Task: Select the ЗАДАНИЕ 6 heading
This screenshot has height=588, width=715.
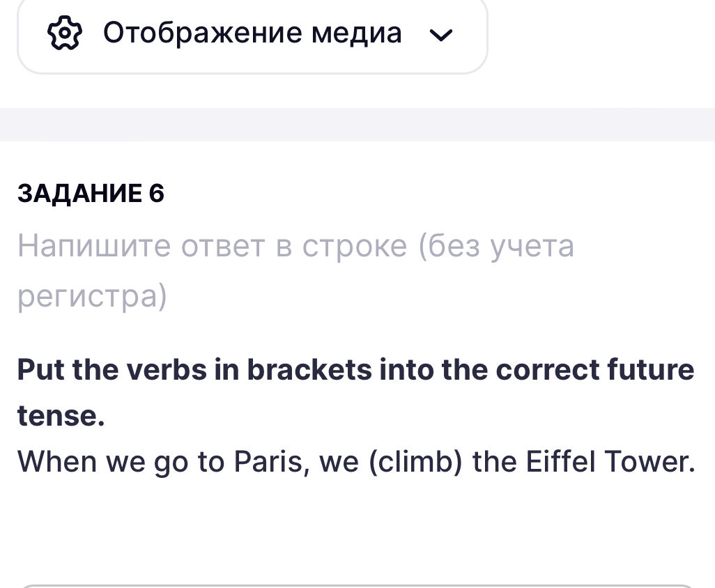Action: pos(91,193)
